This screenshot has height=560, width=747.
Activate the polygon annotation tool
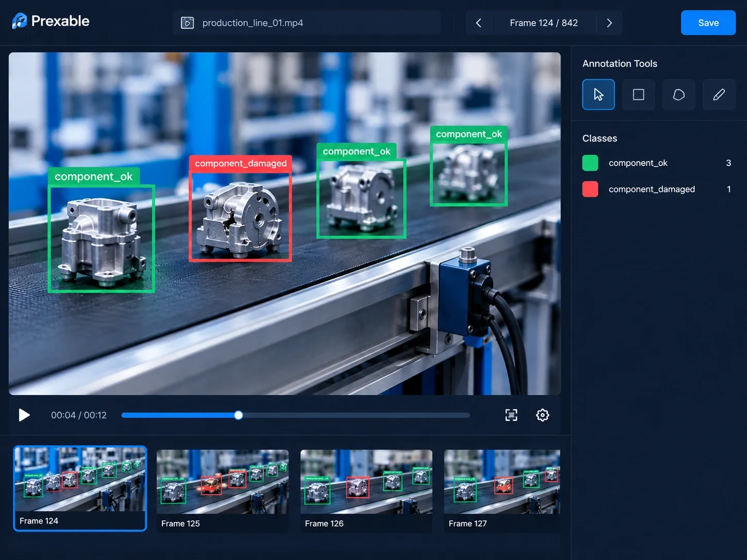(x=679, y=94)
